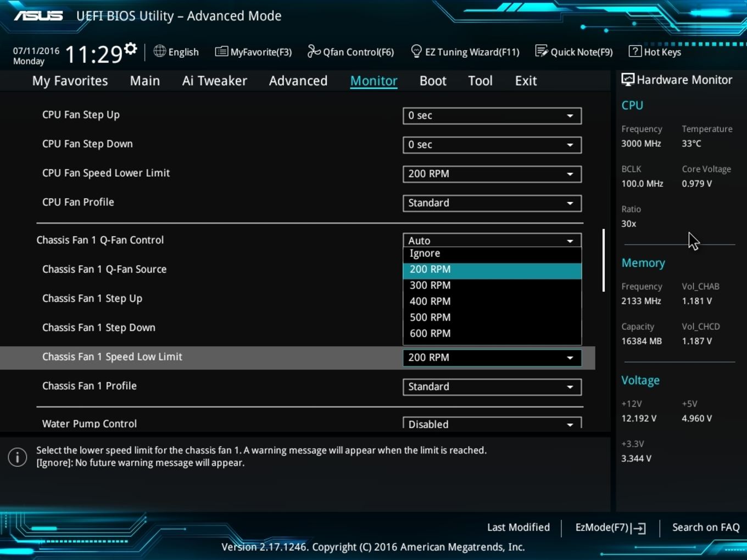Click the clock settings gear icon
Screen dimensions: 747x560
click(130, 49)
